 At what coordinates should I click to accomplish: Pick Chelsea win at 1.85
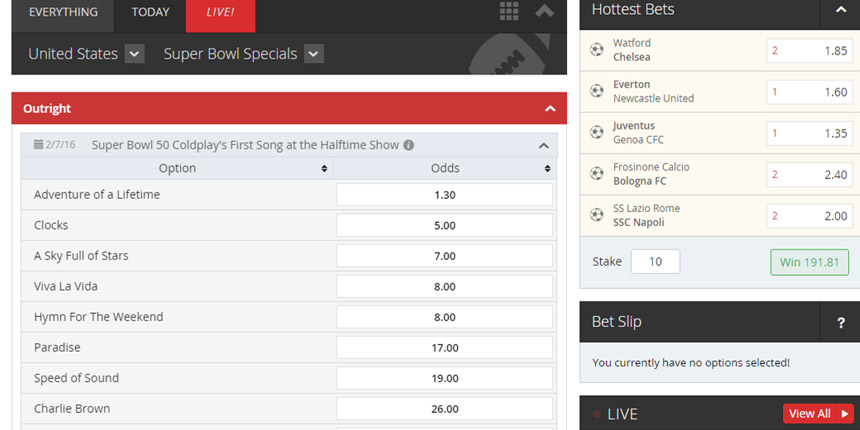(x=810, y=50)
